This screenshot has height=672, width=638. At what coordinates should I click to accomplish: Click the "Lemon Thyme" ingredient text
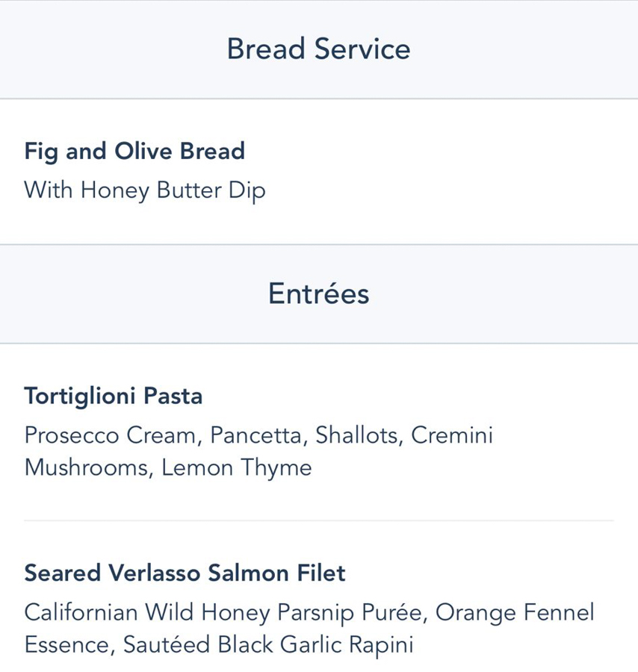point(236,469)
